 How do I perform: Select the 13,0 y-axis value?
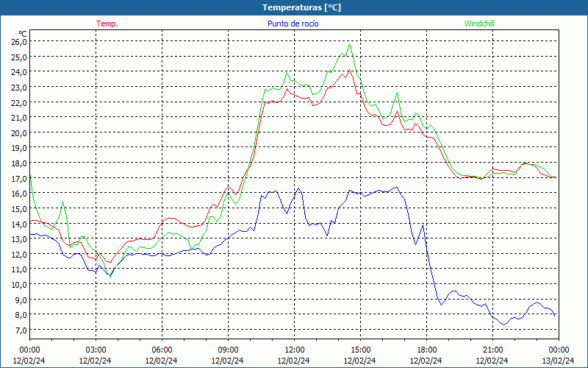click(x=18, y=238)
